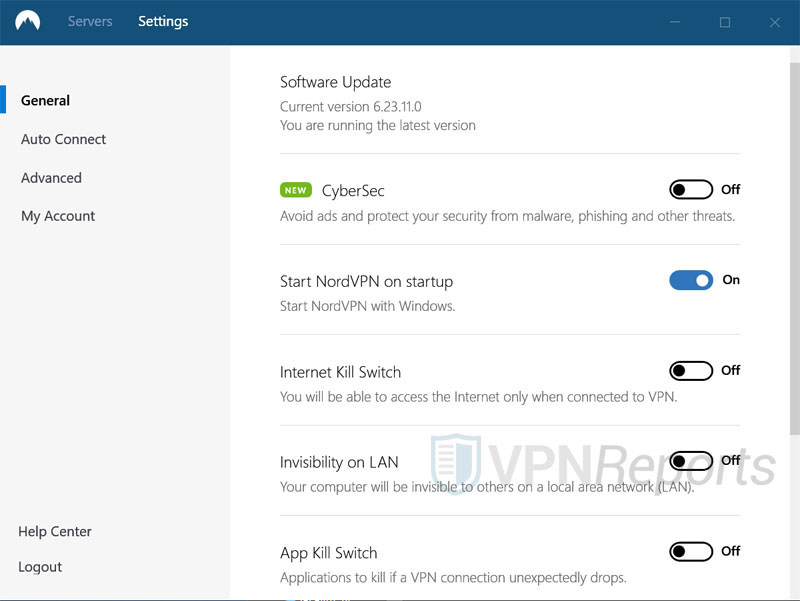Viewport: 800px width, 601px height.
Task: Enable the CyberSec toggle
Action: [691, 190]
